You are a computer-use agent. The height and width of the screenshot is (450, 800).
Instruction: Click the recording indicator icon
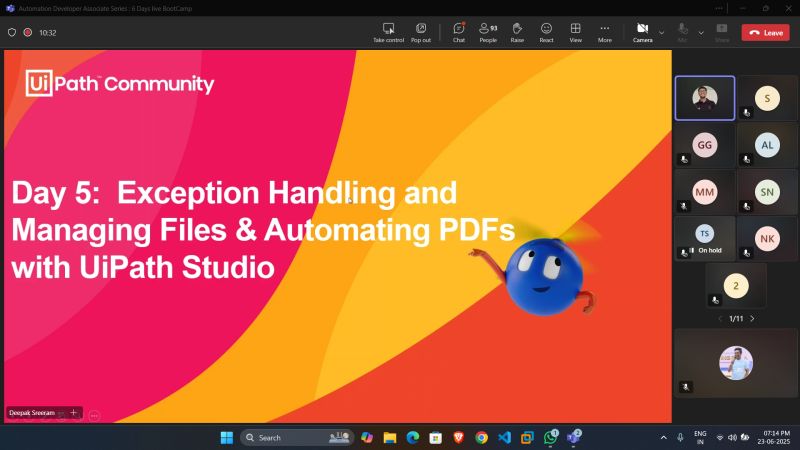tap(28, 32)
